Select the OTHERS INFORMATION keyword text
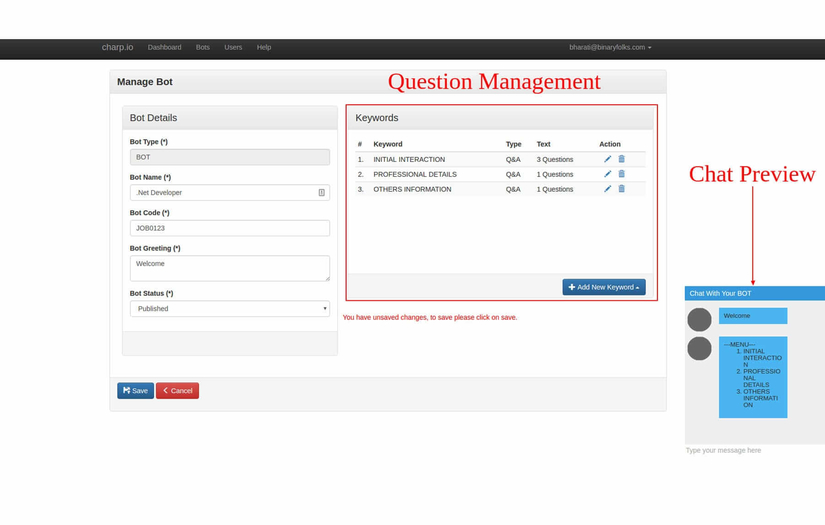This screenshot has width=825, height=525. pos(412,189)
